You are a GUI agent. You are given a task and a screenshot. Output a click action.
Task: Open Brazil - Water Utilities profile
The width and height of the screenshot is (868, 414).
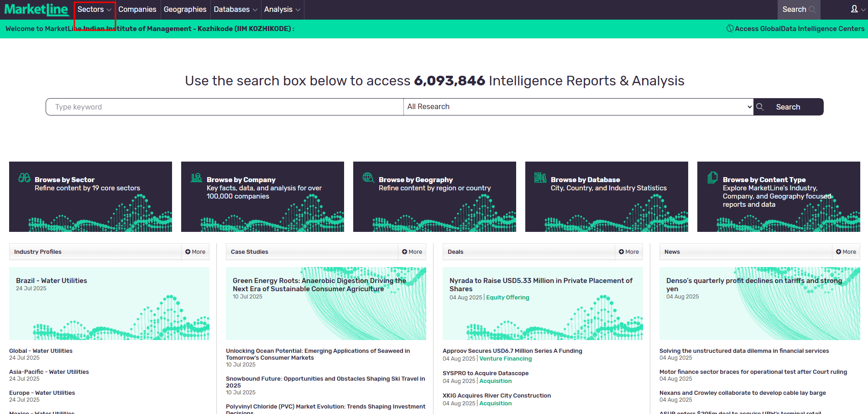click(52, 281)
